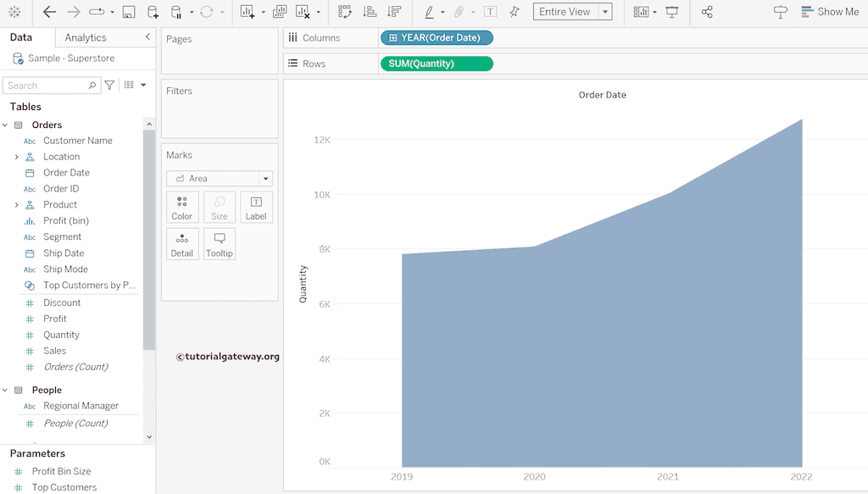Click the Group members paperclip icon

459,12
